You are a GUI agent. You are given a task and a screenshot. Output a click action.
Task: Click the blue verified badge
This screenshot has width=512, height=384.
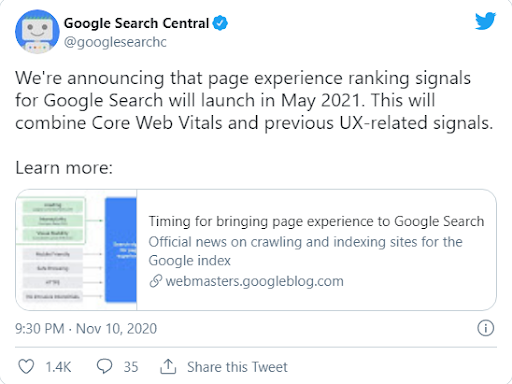pos(220,23)
